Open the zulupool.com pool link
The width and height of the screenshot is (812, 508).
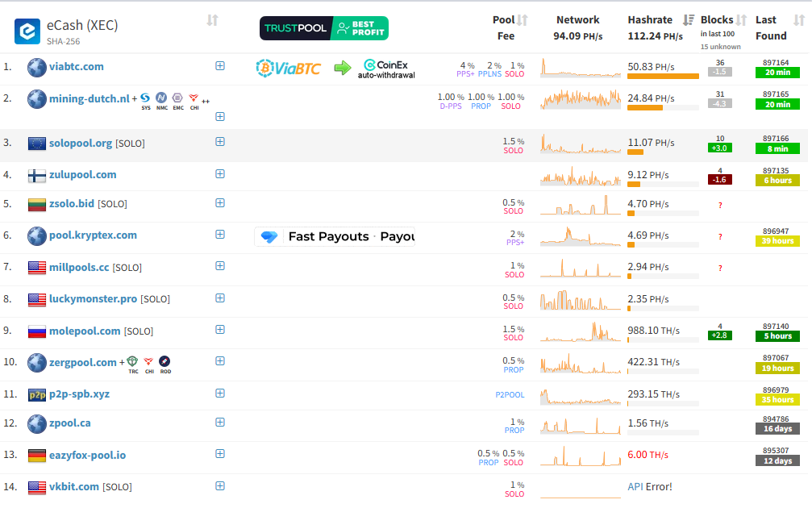coord(82,175)
